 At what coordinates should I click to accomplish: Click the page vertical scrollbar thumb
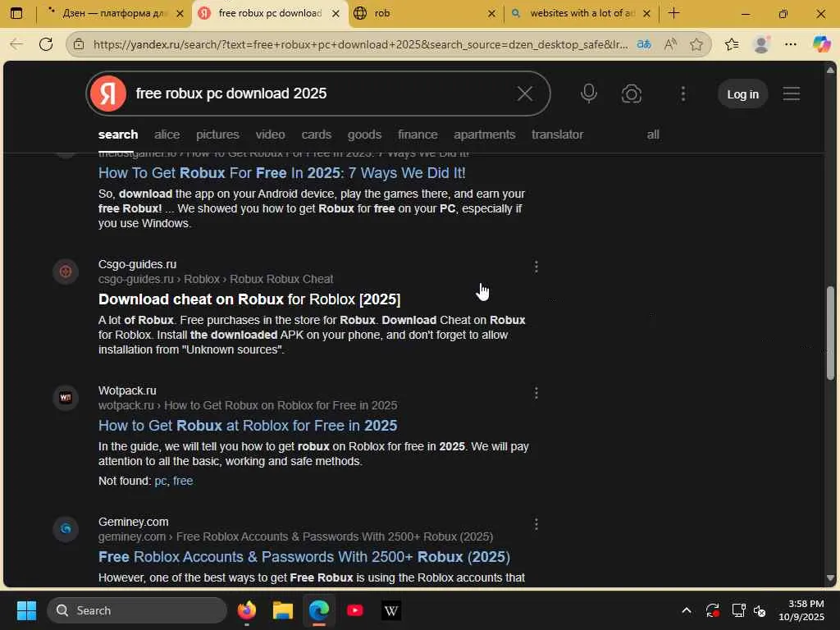pyautogui.click(x=830, y=333)
